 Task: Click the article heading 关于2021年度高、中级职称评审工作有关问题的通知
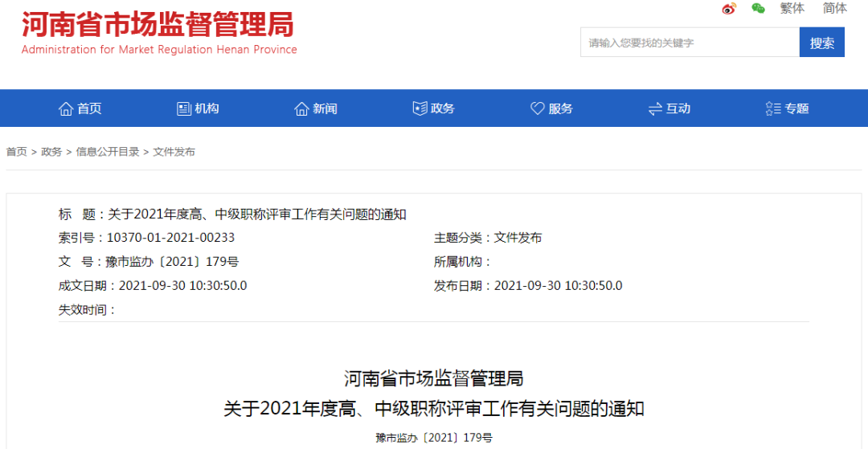pyautogui.click(x=433, y=409)
